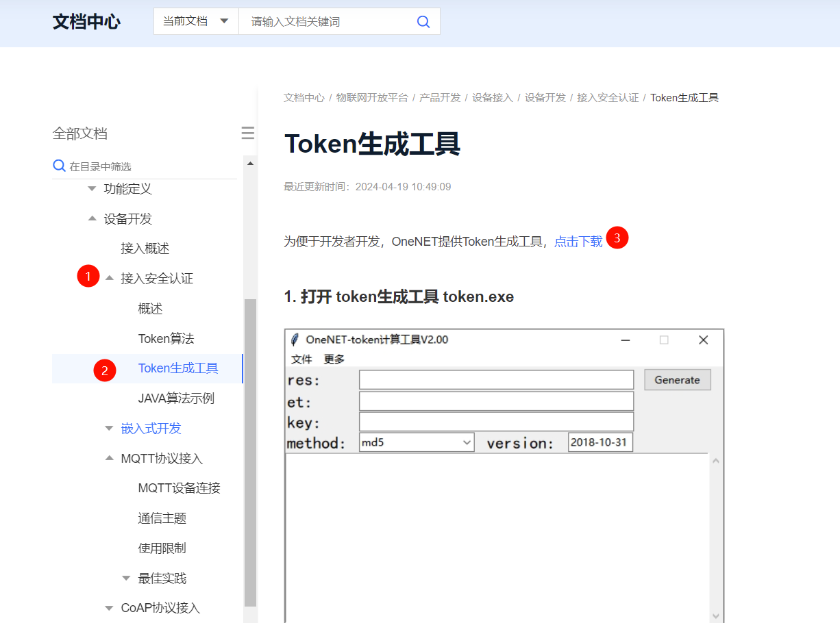Click the magnifier icon in sidebar filter box

click(x=59, y=166)
